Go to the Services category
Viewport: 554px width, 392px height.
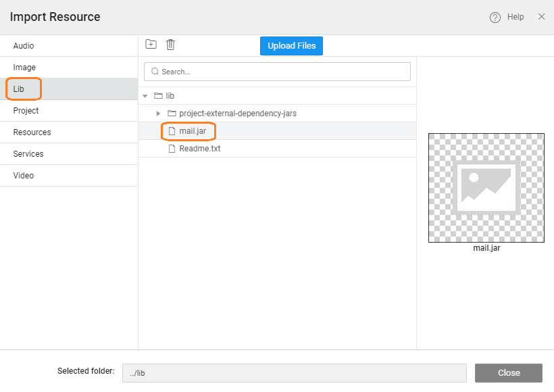pos(28,154)
